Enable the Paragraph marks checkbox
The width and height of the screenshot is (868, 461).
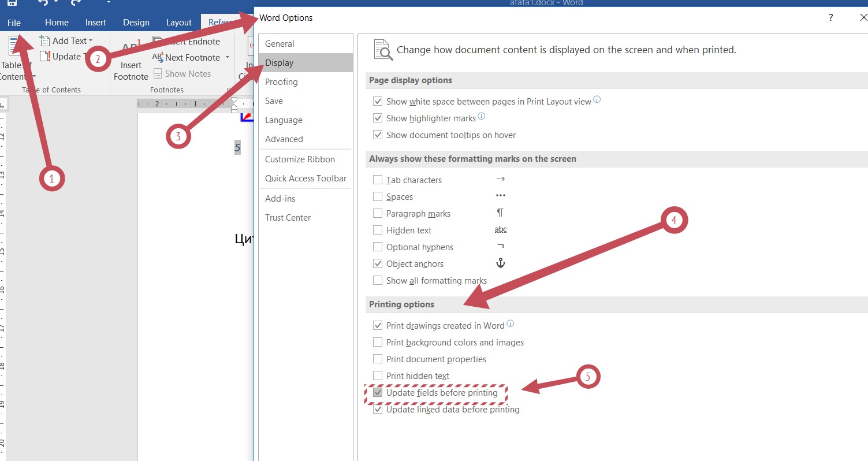point(378,214)
